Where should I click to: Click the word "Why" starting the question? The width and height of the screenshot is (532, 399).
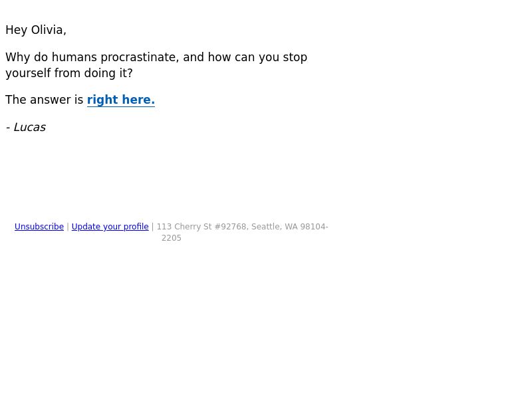click(18, 57)
